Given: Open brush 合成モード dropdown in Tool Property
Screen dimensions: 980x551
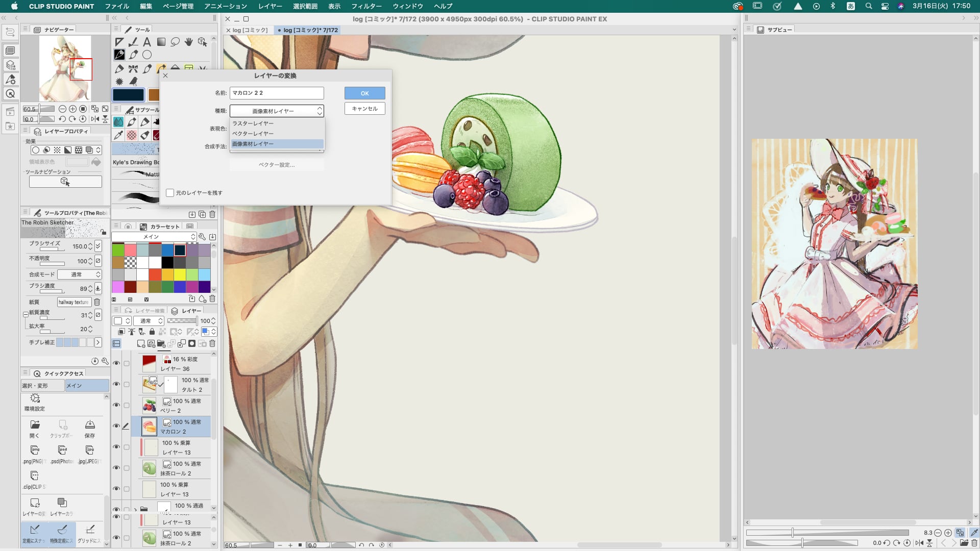Looking at the screenshot, I should pyautogui.click(x=80, y=274).
